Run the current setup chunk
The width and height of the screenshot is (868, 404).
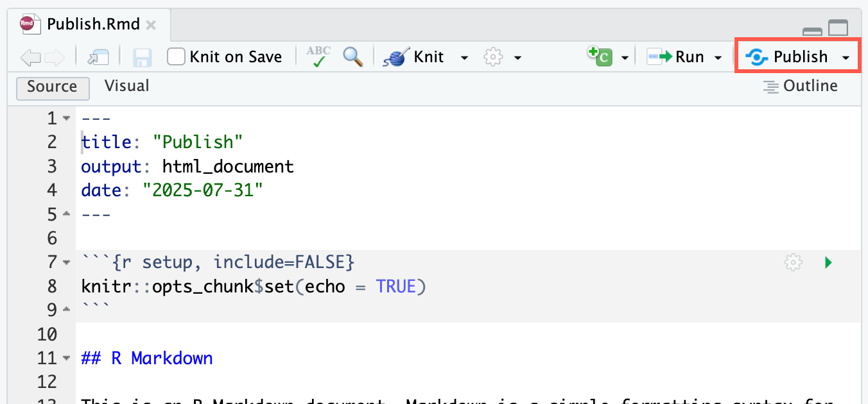click(828, 262)
